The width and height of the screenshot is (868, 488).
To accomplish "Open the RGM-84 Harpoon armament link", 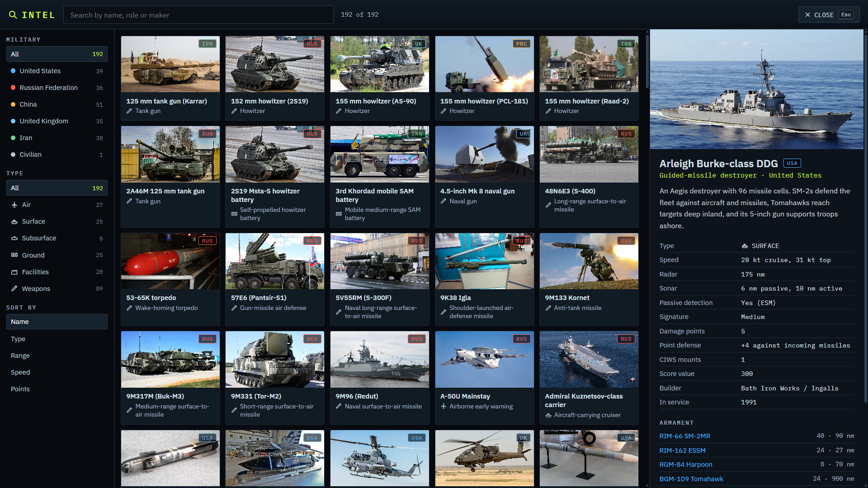I will 685,465.
